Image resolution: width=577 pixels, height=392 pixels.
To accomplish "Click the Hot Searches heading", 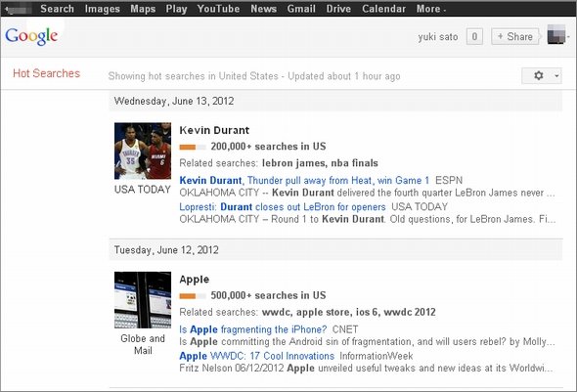I will click(x=46, y=73).
